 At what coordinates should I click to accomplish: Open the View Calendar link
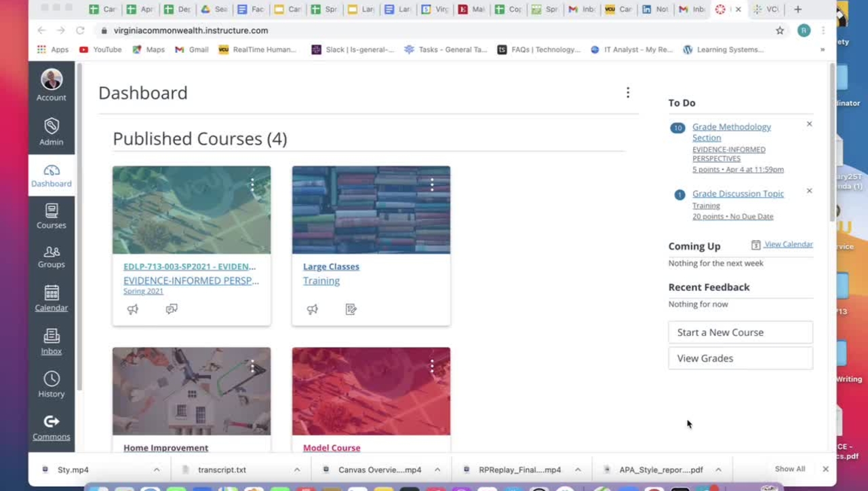click(788, 244)
